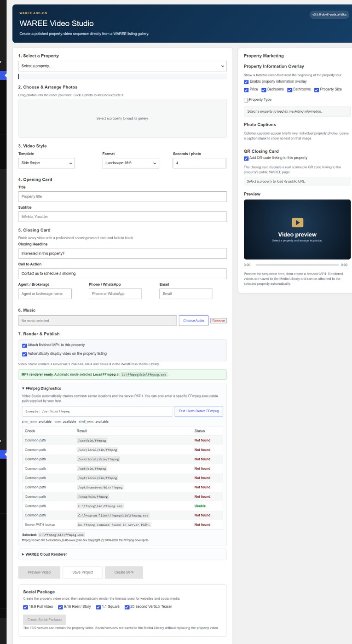Toggle the Bedrooms checkbox
Image resolution: width=352 pixels, height=644 pixels.
[264, 90]
